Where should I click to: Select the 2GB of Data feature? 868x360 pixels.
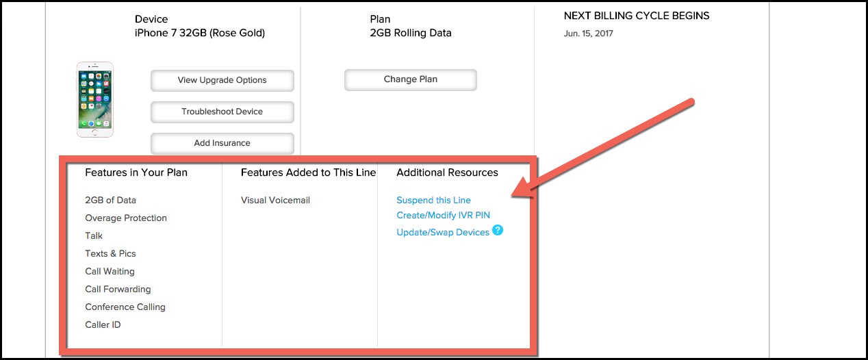coord(110,201)
